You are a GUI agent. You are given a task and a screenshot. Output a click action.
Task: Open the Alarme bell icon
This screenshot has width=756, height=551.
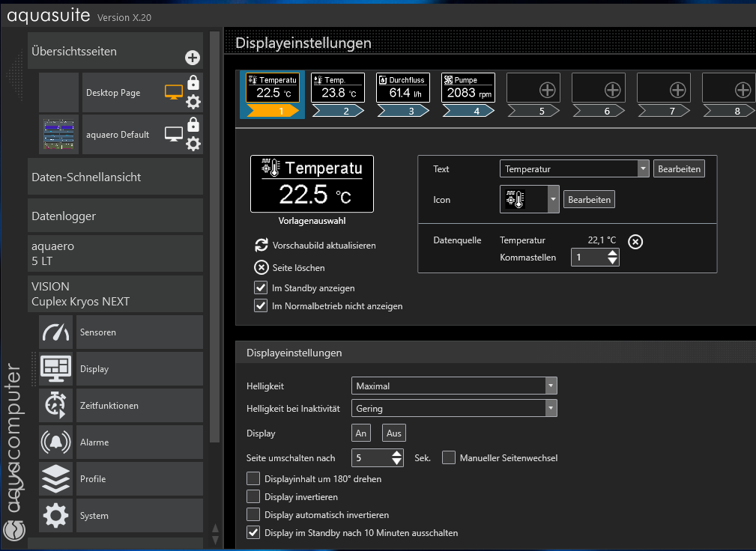point(56,442)
